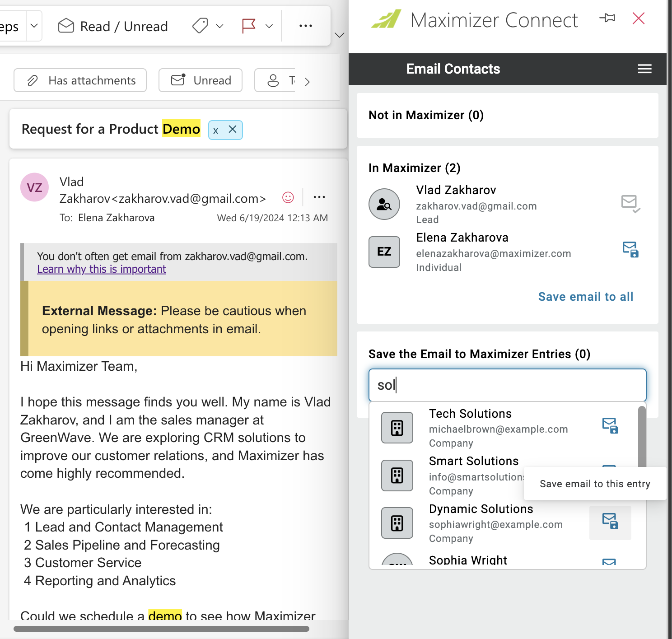Click zakharov.vad@gmail.com in contact pane
672x639 pixels.
[476, 206]
